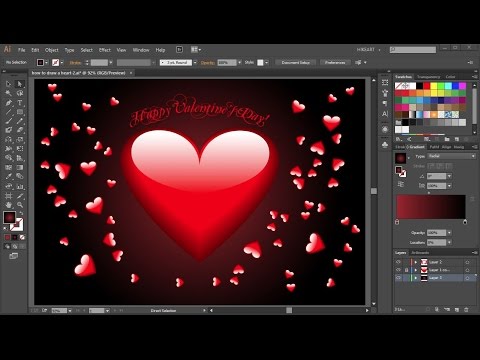Screen dimensions: 480x360
Task: Select the Column Graph tool
Action: tap(20, 186)
